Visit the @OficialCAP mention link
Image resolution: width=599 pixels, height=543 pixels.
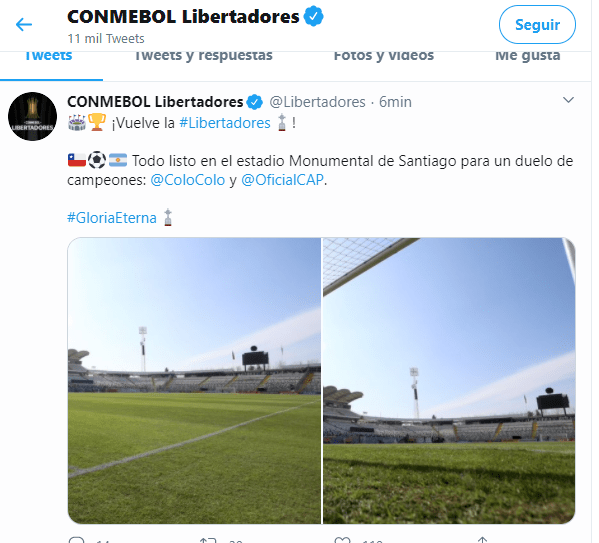(283, 180)
